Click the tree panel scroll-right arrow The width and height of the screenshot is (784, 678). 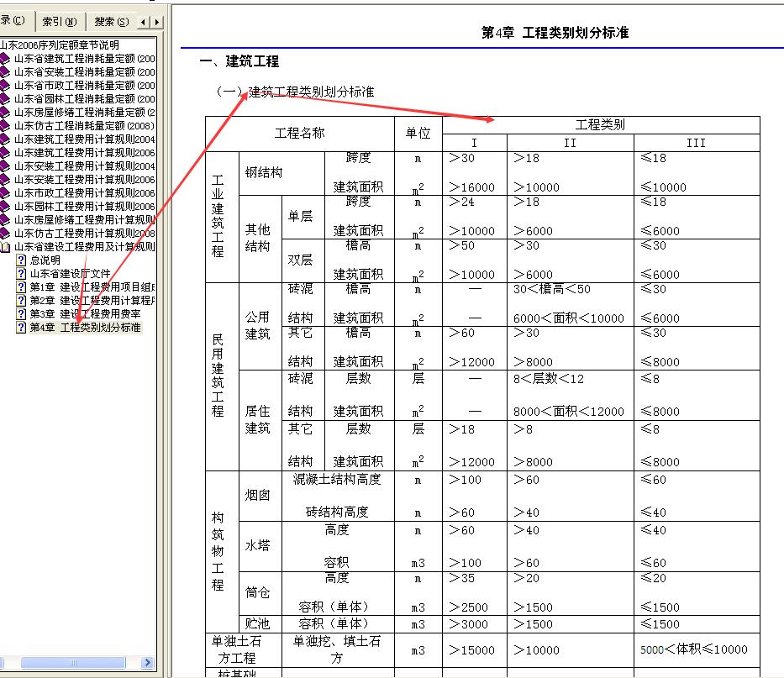pos(147,663)
